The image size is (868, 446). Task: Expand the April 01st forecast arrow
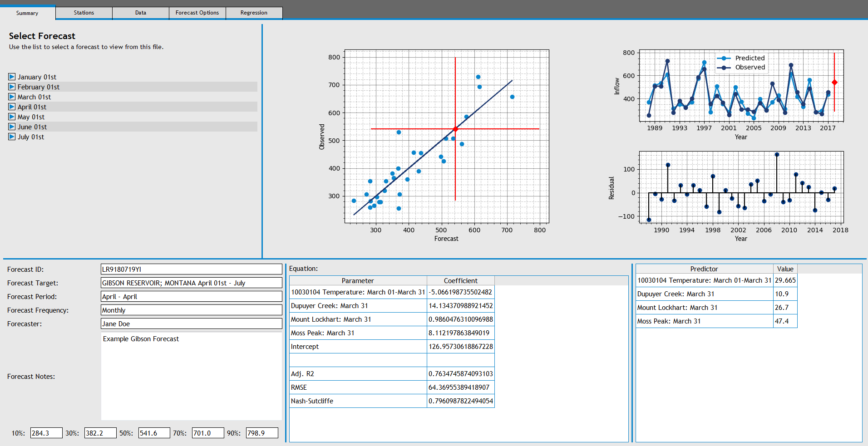point(12,107)
